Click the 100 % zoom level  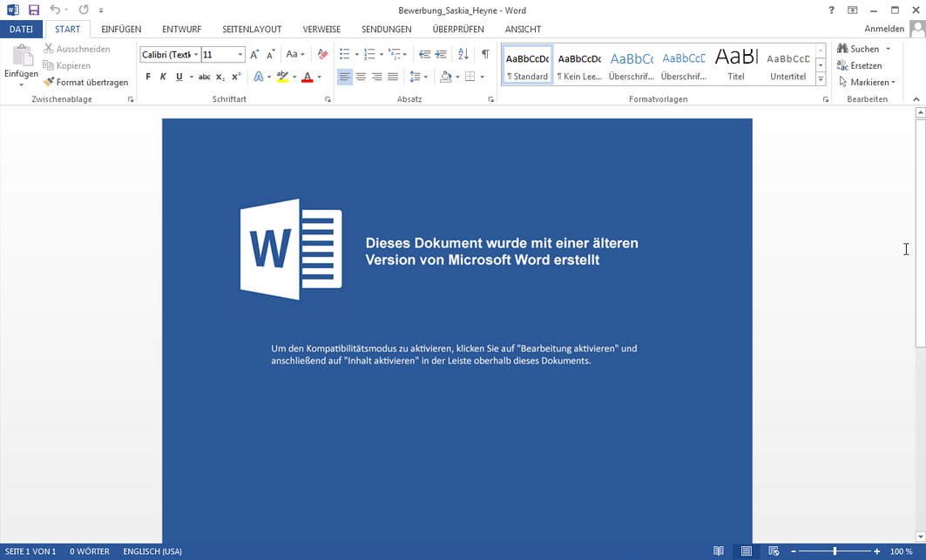click(902, 551)
